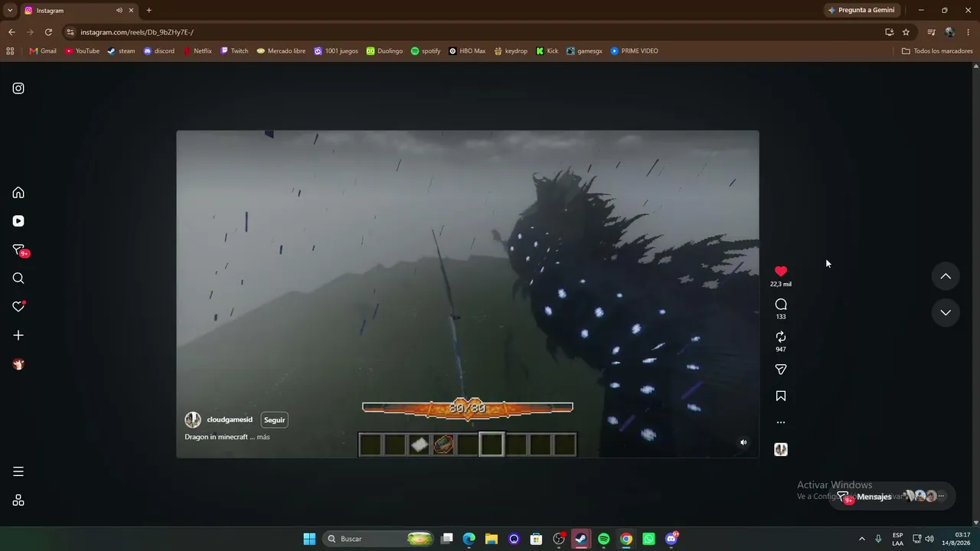The image size is (980, 551).
Task: Open the Reels section in the sidebar
Action: click(x=18, y=221)
